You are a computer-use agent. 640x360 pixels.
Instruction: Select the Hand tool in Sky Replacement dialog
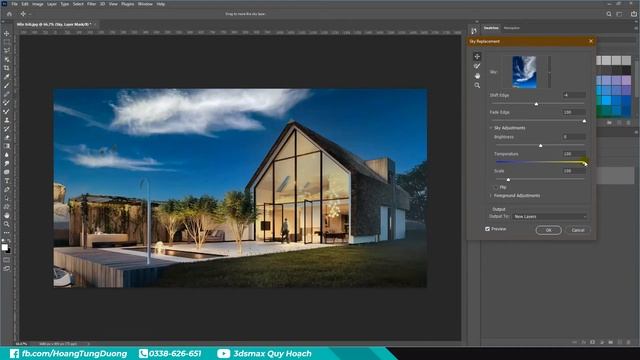[477, 76]
